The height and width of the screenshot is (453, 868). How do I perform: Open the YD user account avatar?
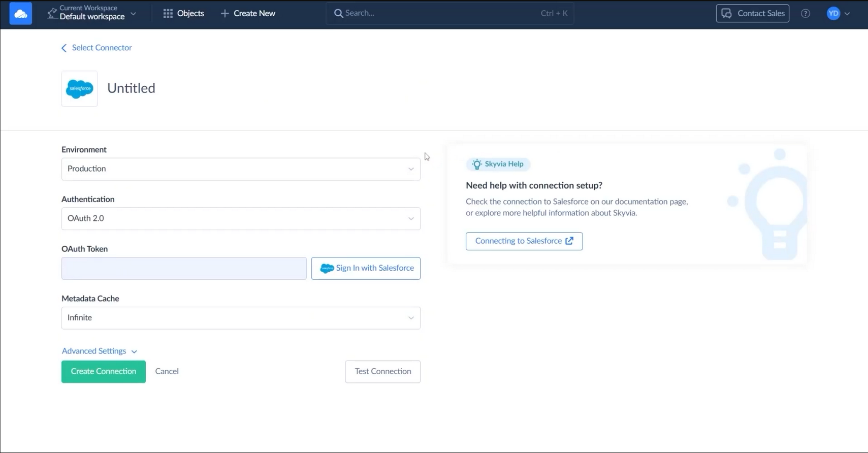[833, 13]
